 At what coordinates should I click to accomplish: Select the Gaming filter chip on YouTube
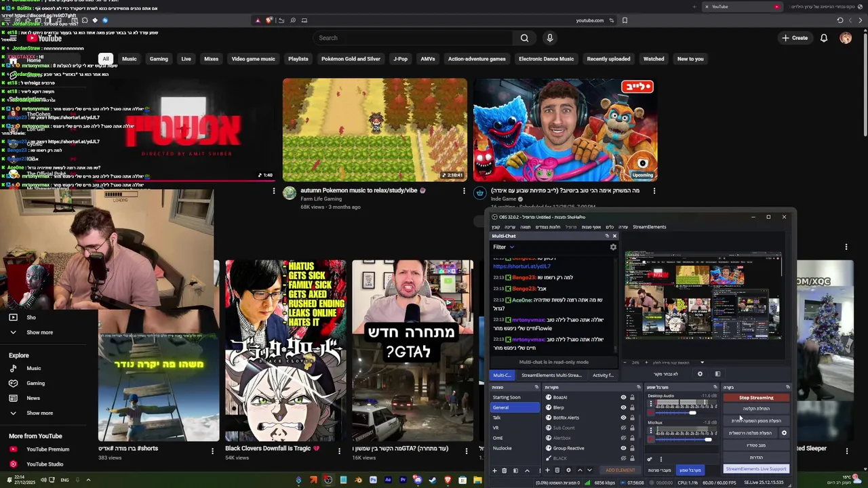click(x=159, y=59)
